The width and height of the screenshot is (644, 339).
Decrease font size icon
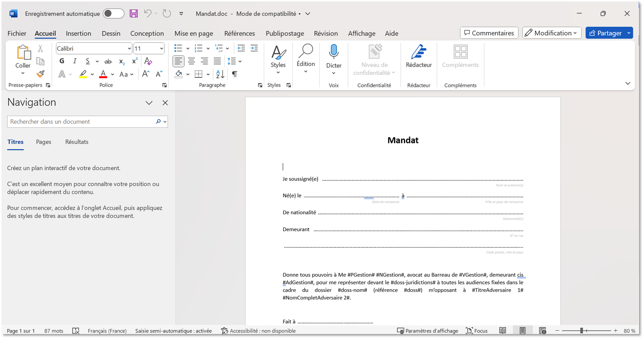tap(159, 74)
